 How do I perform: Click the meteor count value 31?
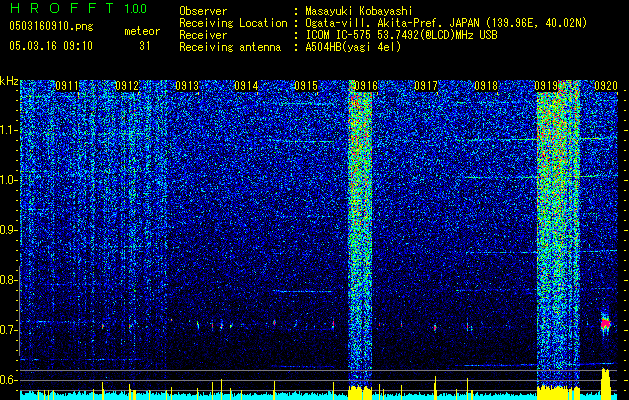tap(145, 46)
